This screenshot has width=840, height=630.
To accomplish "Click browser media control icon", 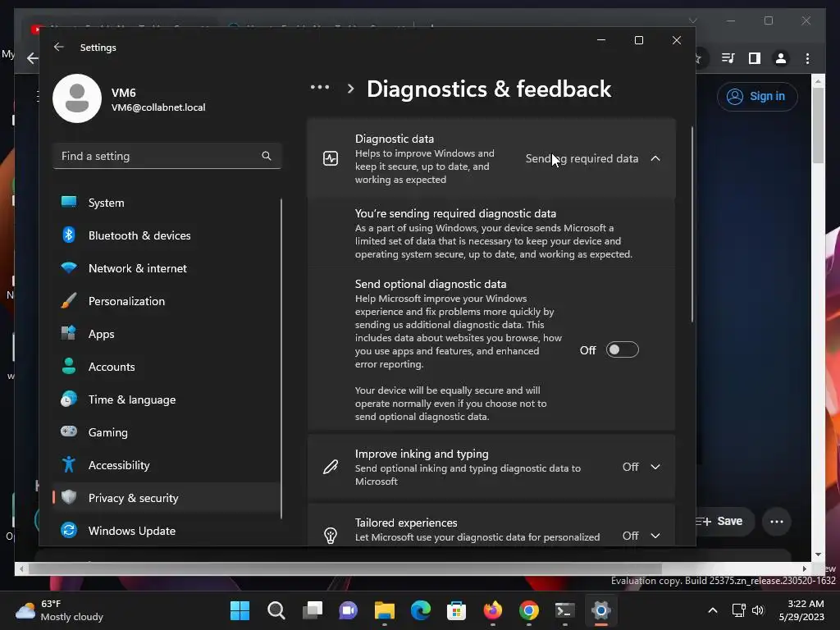I will [x=728, y=58].
